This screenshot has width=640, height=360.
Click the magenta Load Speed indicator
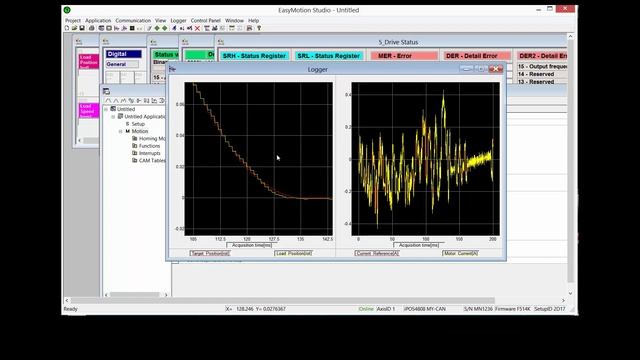click(89, 111)
